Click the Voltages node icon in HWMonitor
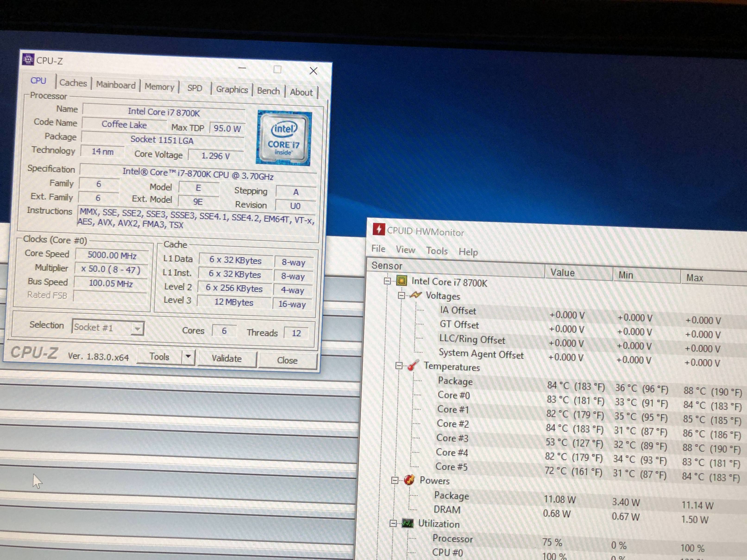747x560 pixels. point(415,295)
